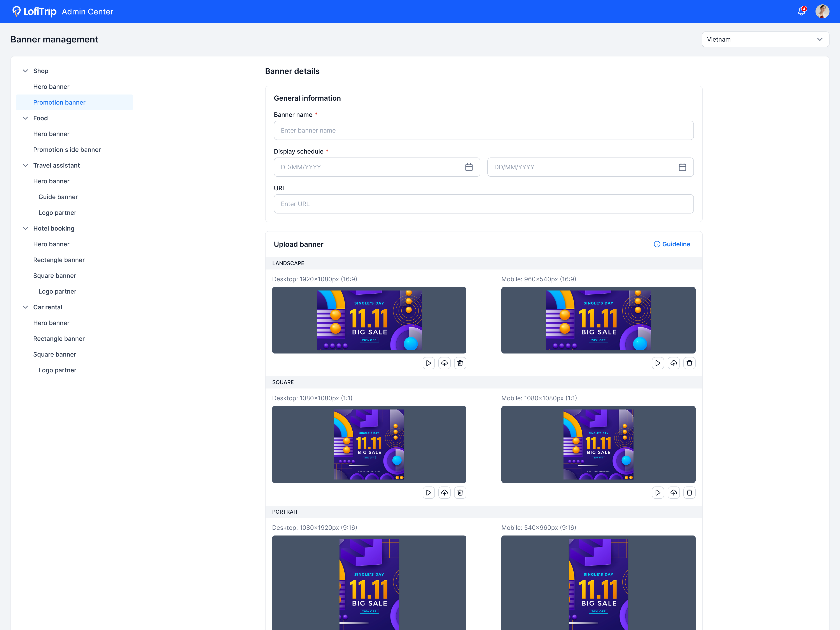Image resolution: width=840 pixels, height=630 pixels.
Task: Open the Guideline link
Action: [672, 244]
